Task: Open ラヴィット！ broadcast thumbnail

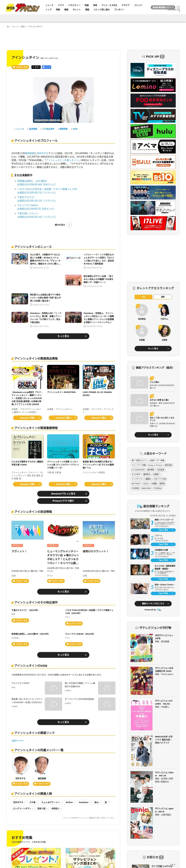Action: pos(27,530)
